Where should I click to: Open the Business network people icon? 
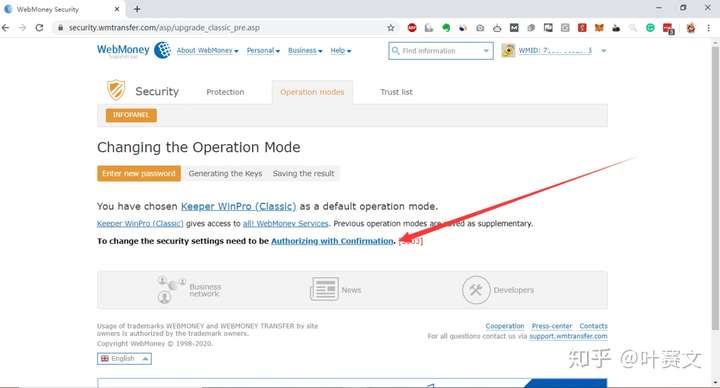(171, 290)
